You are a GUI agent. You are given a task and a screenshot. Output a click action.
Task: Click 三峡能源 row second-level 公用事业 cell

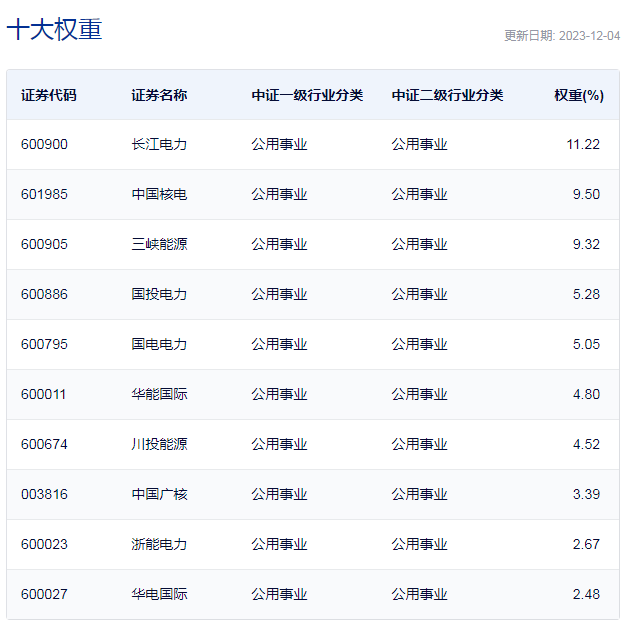[x=420, y=244]
